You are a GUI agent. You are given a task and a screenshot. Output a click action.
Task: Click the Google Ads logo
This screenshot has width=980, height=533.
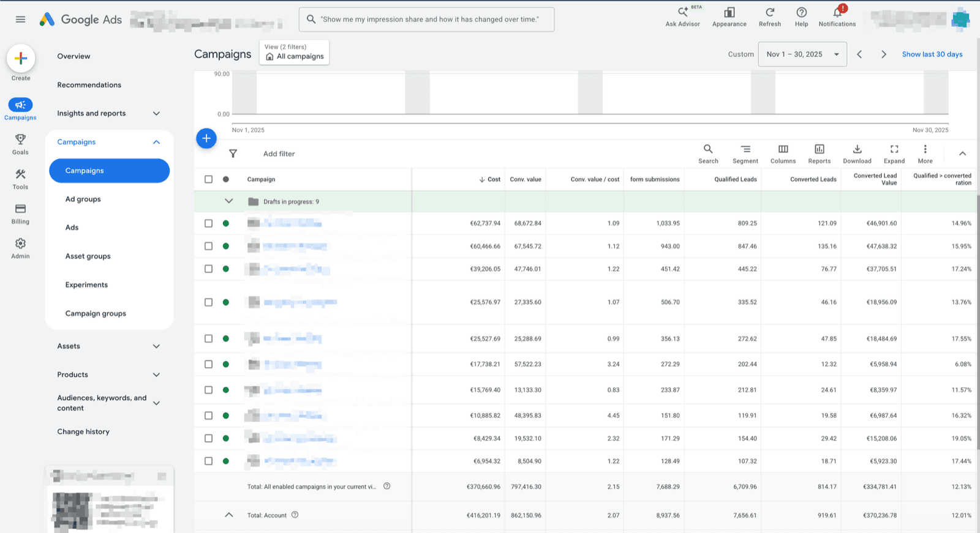pos(81,20)
